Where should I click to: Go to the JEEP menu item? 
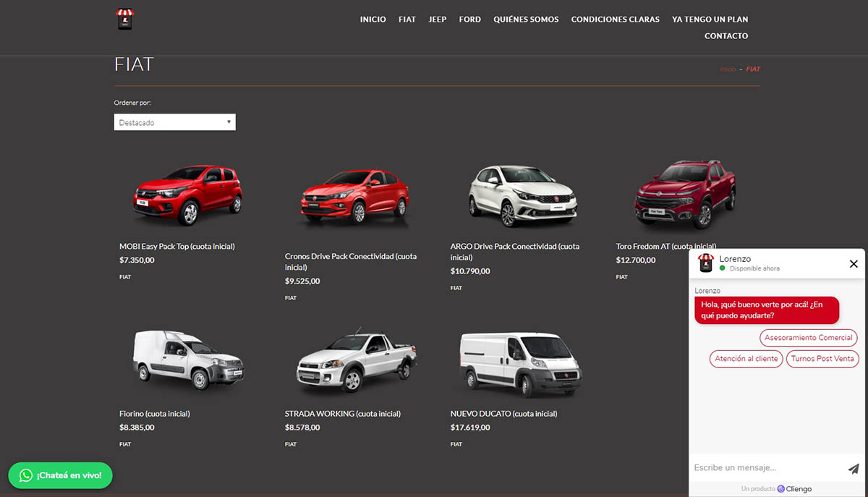437,20
